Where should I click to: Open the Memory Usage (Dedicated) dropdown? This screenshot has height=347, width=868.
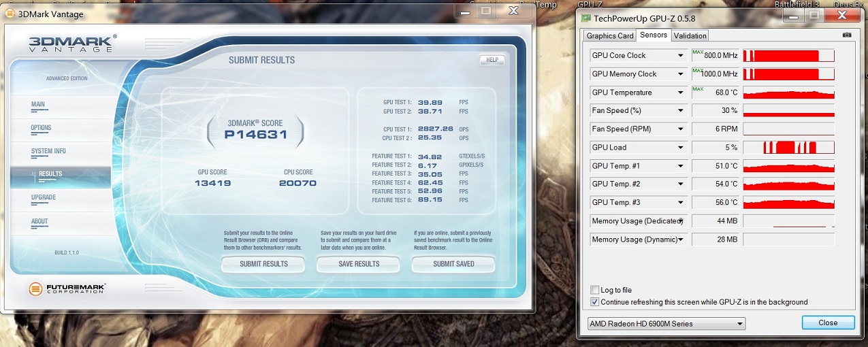point(680,220)
